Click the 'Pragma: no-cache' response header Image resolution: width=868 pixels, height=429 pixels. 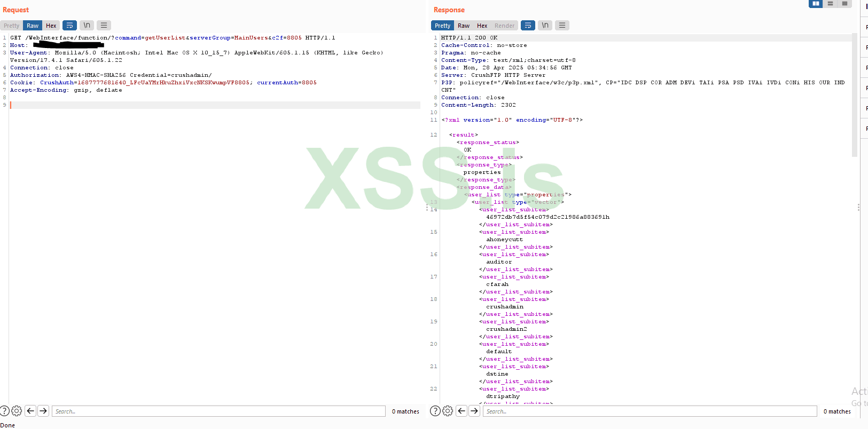[x=471, y=53]
